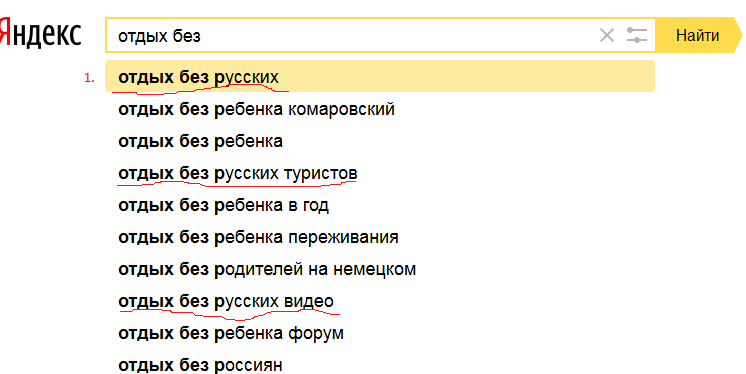The image size is (746, 374).
Task: Focus the search input with 'отдых без'
Action: pyautogui.click(x=350, y=35)
